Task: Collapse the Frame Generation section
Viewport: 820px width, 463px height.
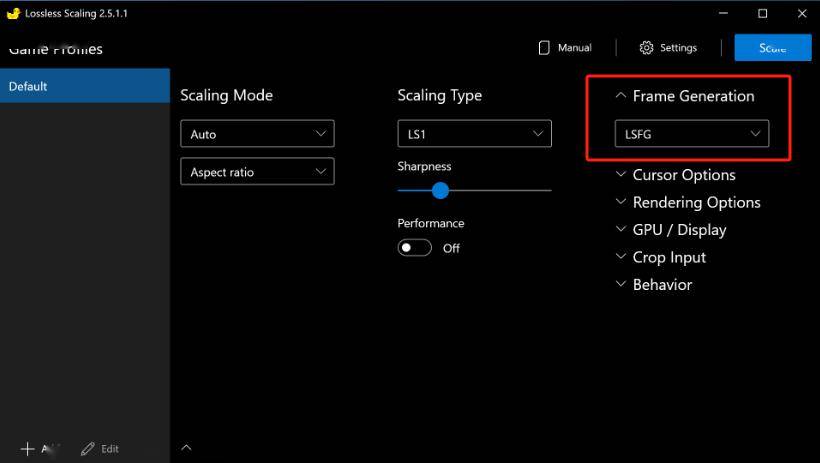Action: point(621,96)
